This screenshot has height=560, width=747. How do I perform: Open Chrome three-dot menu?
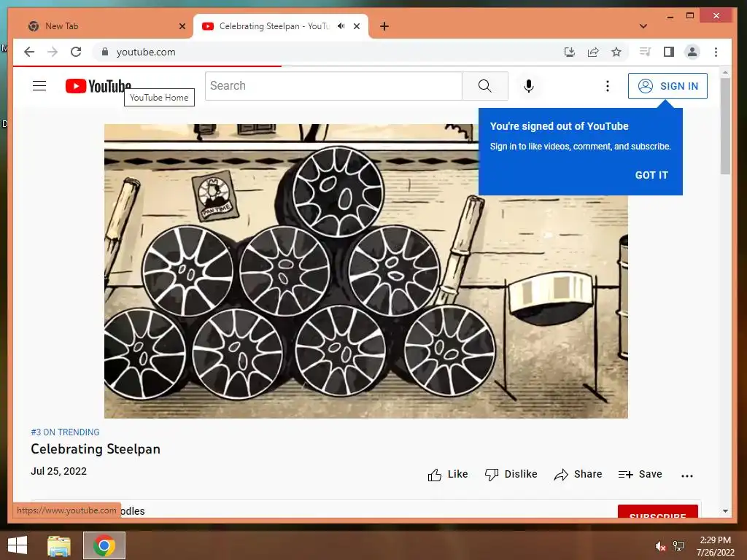716,52
